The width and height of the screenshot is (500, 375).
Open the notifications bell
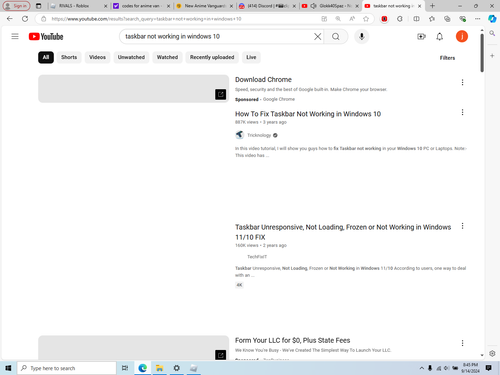tap(440, 36)
